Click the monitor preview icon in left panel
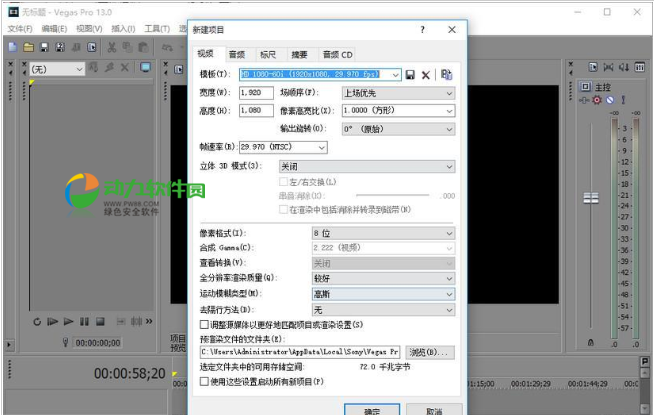Image resolution: width=654 pixels, height=415 pixels. [x=145, y=68]
